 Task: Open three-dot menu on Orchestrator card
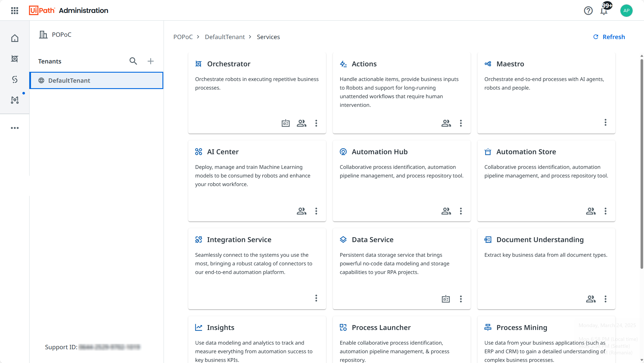[x=316, y=123]
